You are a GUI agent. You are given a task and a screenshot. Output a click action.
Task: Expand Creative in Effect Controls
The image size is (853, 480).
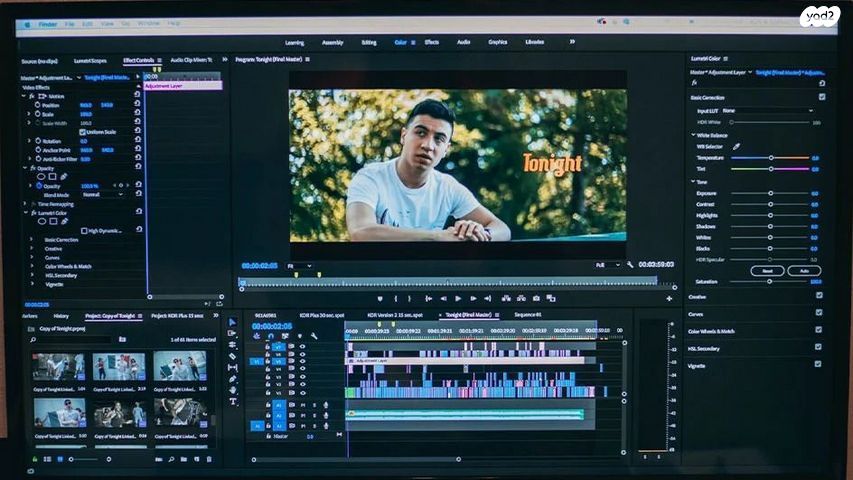pyautogui.click(x=32, y=249)
